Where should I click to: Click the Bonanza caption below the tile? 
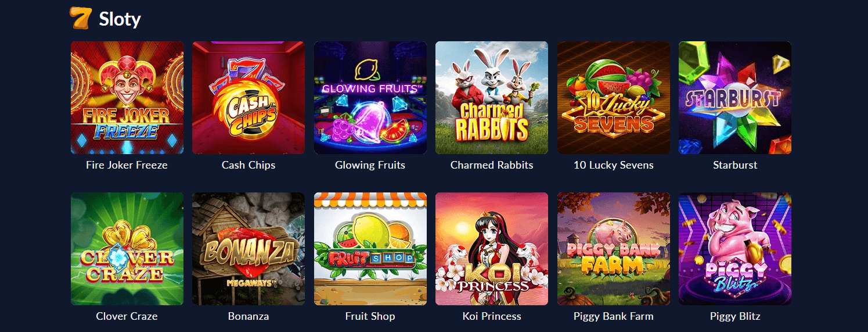[x=248, y=316]
